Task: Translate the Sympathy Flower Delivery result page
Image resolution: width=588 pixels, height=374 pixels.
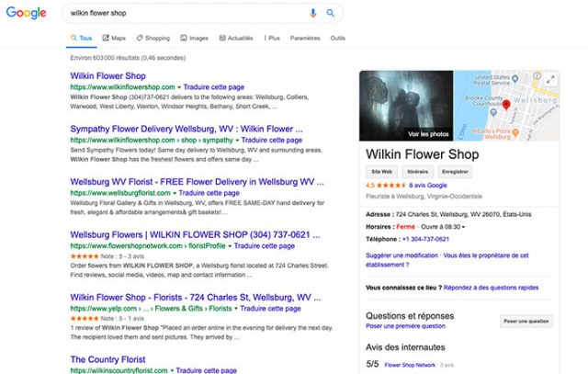Action: (x=272, y=140)
